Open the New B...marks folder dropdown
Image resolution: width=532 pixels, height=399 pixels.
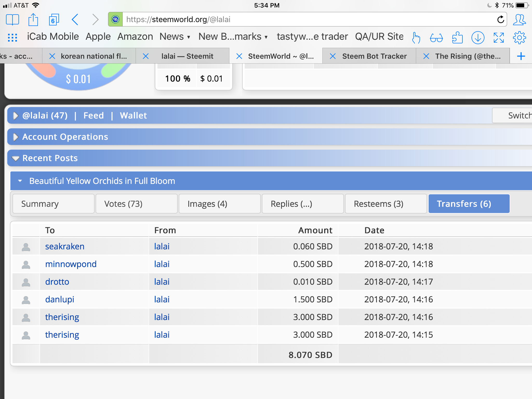pos(233,37)
